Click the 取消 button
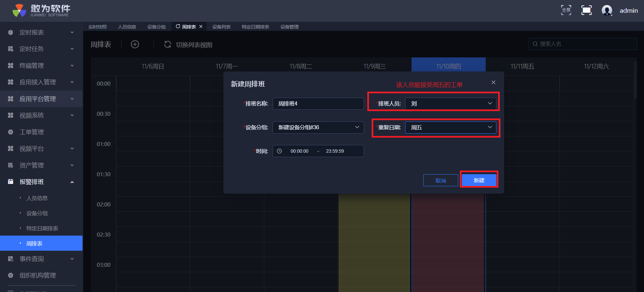 pyautogui.click(x=441, y=181)
